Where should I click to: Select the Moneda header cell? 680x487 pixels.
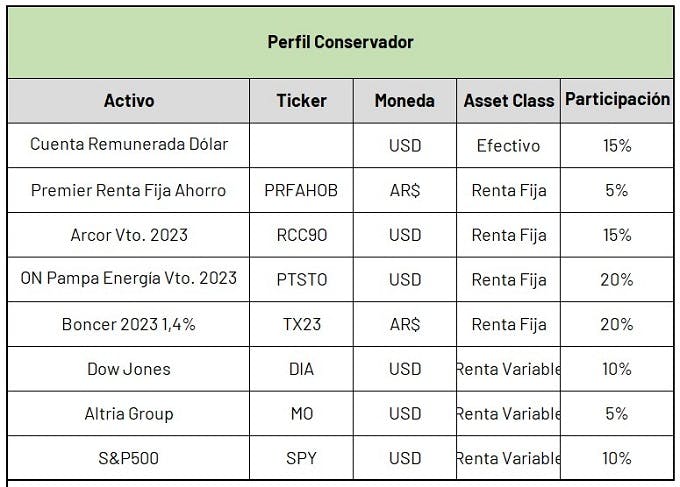[405, 101]
